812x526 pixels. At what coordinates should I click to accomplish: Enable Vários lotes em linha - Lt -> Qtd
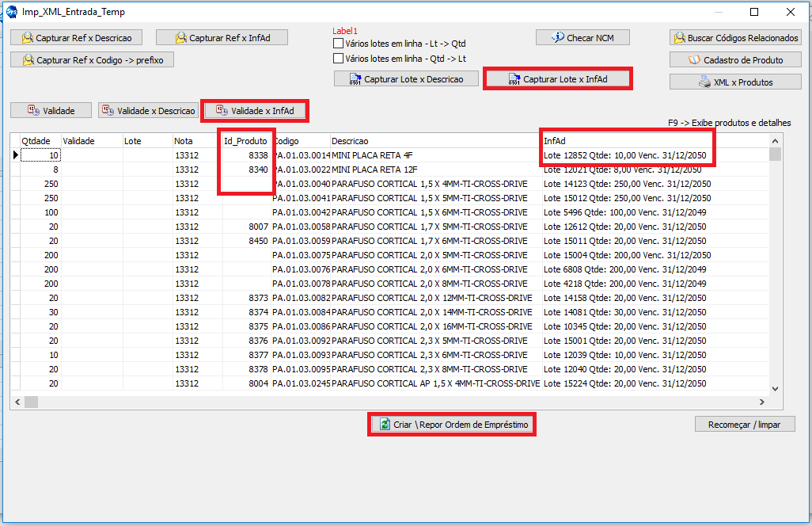click(339, 44)
